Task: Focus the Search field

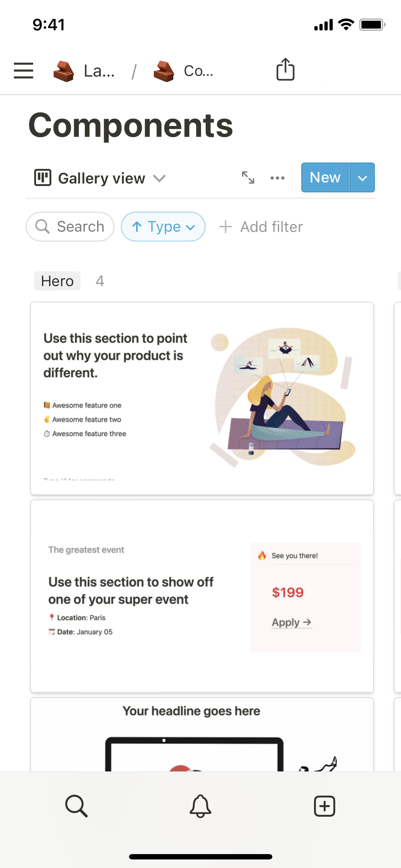Action: (x=70, y=227)
